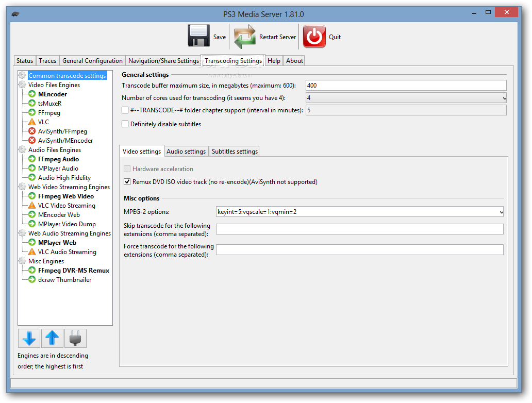Click the green icon beside dcraw Thumbnailer
532x403 pixels.
pyautogui.click(x=32, y=279)
